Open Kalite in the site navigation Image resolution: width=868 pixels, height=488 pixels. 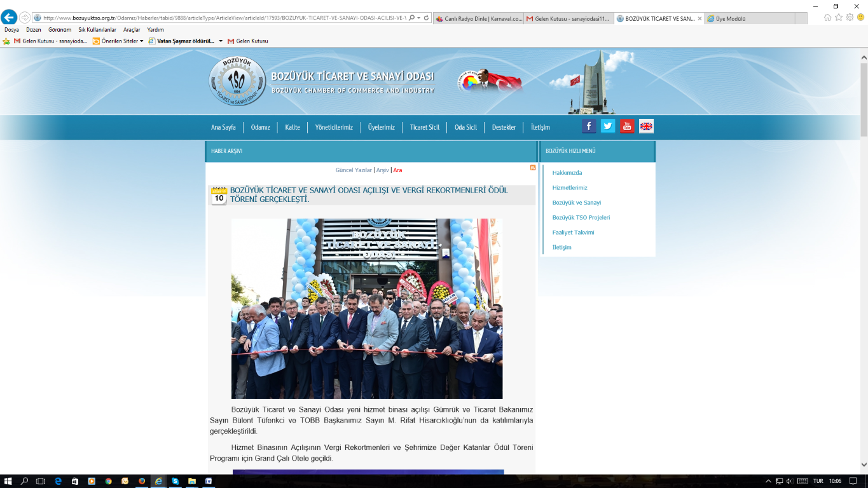click(x=293, y=127)
